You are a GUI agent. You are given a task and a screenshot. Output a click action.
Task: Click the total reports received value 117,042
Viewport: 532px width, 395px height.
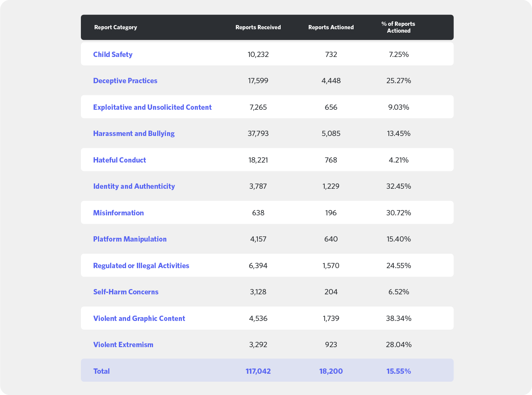[x=258, y=371]
